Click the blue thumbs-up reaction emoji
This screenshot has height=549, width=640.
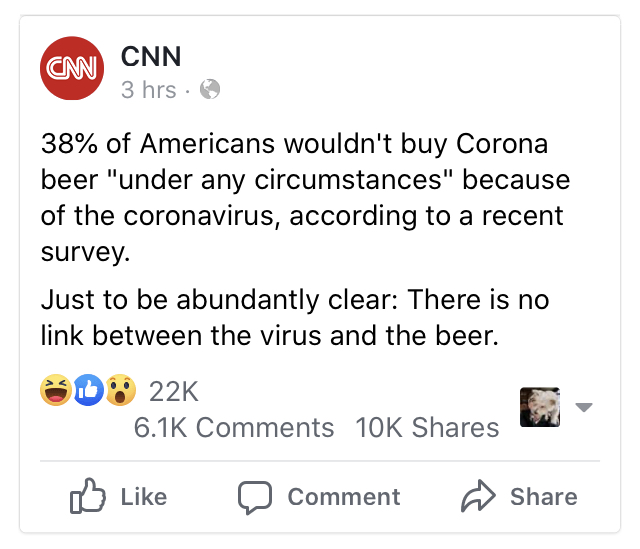click(x=87, y=391)
